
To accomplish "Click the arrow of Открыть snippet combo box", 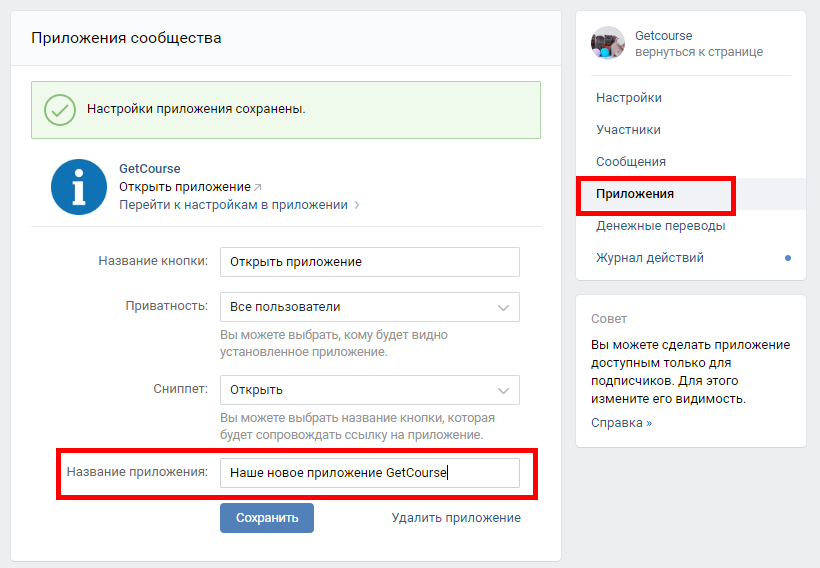I will click(x=503, y=391).
